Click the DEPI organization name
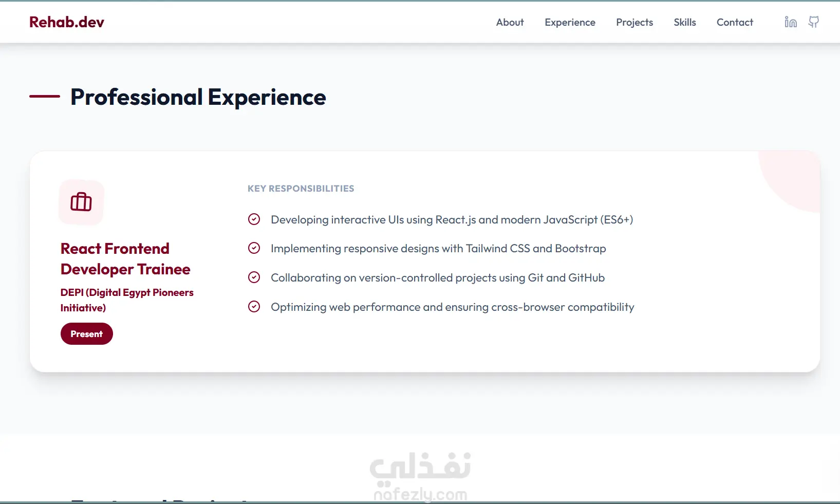 tap(127, 300)
